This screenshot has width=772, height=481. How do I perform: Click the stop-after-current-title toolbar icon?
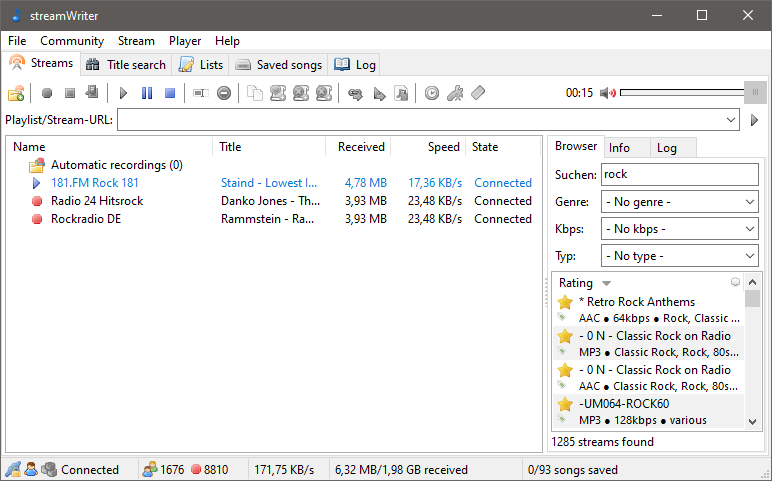[x=92, y=93]
